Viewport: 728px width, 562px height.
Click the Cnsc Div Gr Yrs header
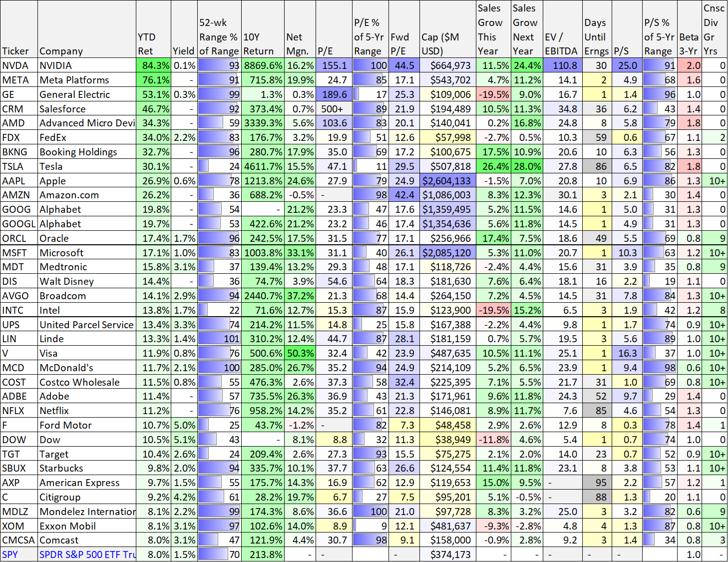click(715, 29)
